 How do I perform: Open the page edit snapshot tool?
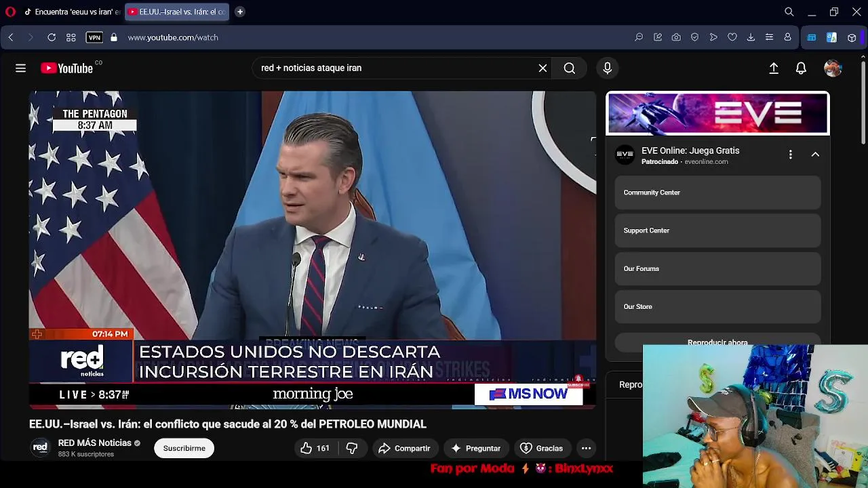(x=658, y=37)
